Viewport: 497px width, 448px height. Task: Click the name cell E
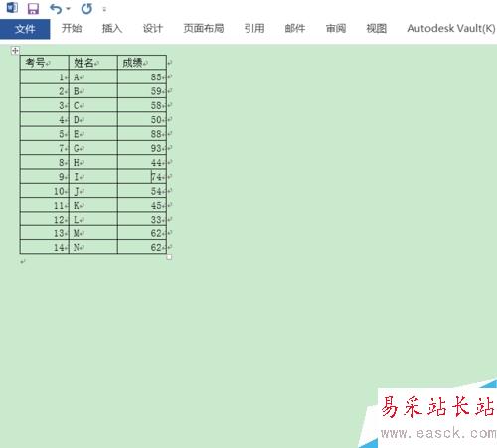(93, 134)
